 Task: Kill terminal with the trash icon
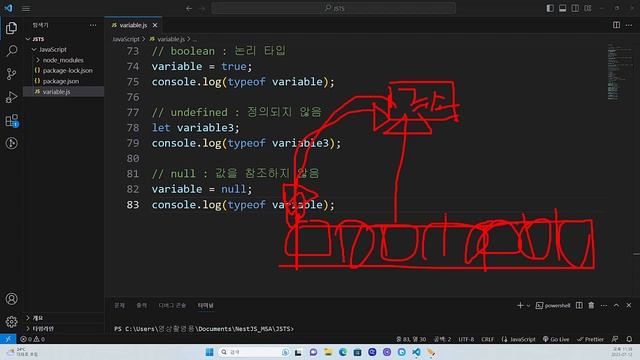click(591, 305)
